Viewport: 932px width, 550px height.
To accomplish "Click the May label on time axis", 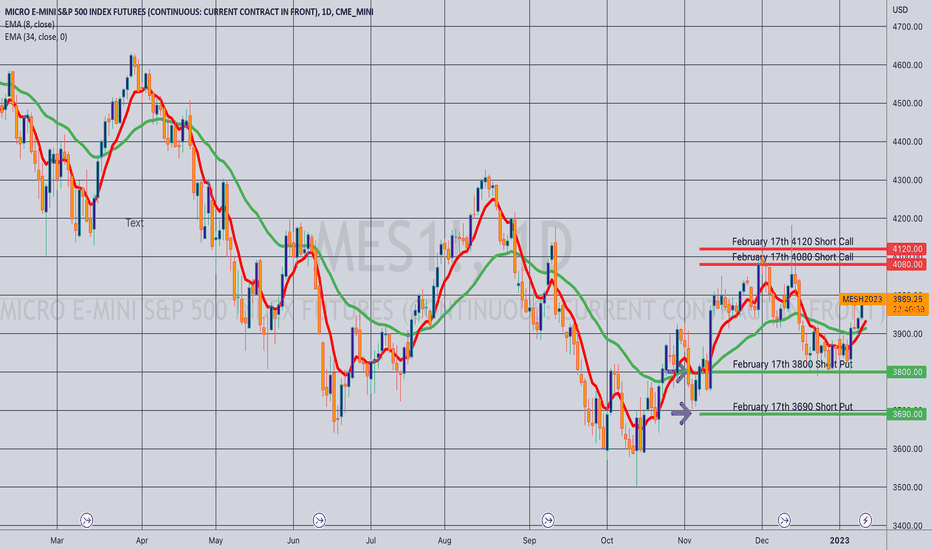I will [216, 540].
